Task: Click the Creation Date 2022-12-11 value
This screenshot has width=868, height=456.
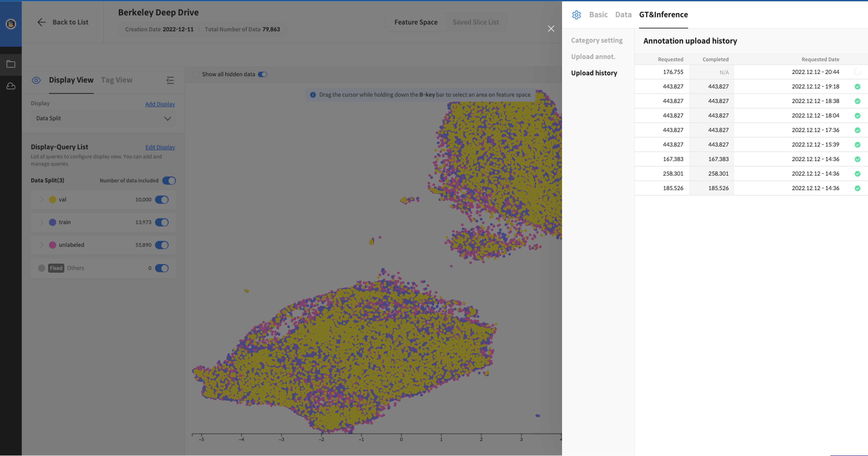Action: [178, 29]
